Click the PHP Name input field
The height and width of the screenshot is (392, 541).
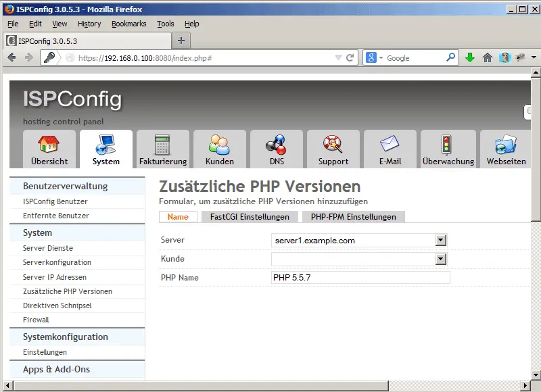coord(360,278)
